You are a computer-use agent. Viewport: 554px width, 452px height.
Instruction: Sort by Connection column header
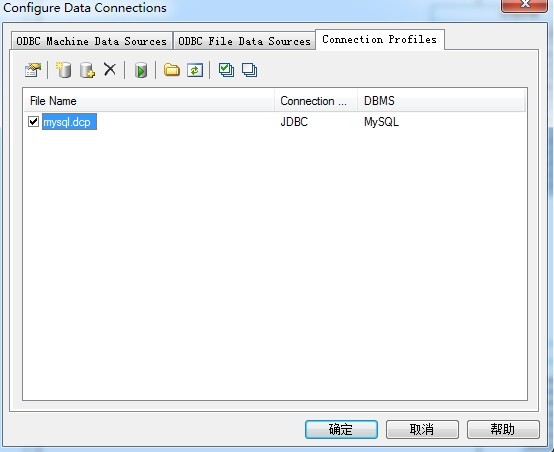(316, 101)
